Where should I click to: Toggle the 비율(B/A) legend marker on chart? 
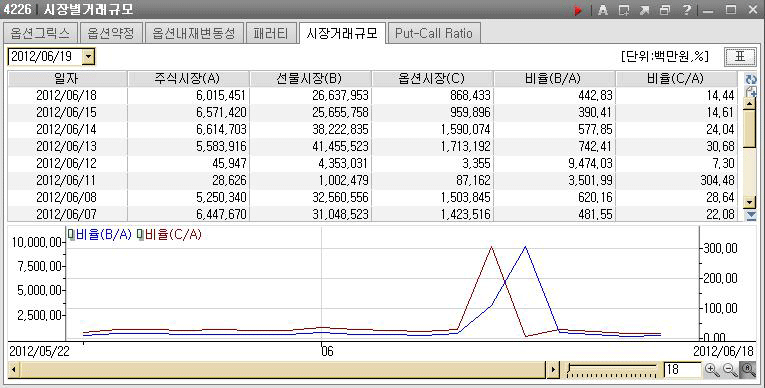point(71,235)
